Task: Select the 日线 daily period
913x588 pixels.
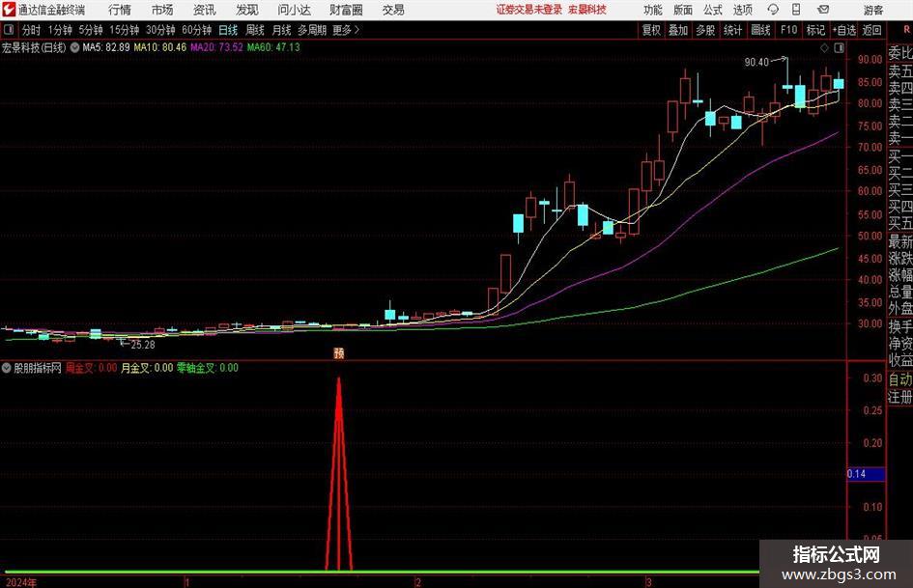Action: [228, 30]
